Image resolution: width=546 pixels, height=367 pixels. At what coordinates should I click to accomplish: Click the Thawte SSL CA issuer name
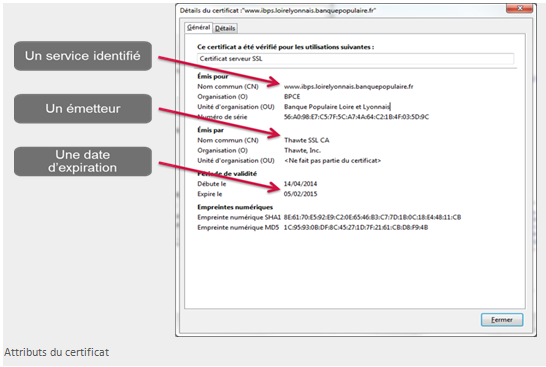(x=306, y=140)
